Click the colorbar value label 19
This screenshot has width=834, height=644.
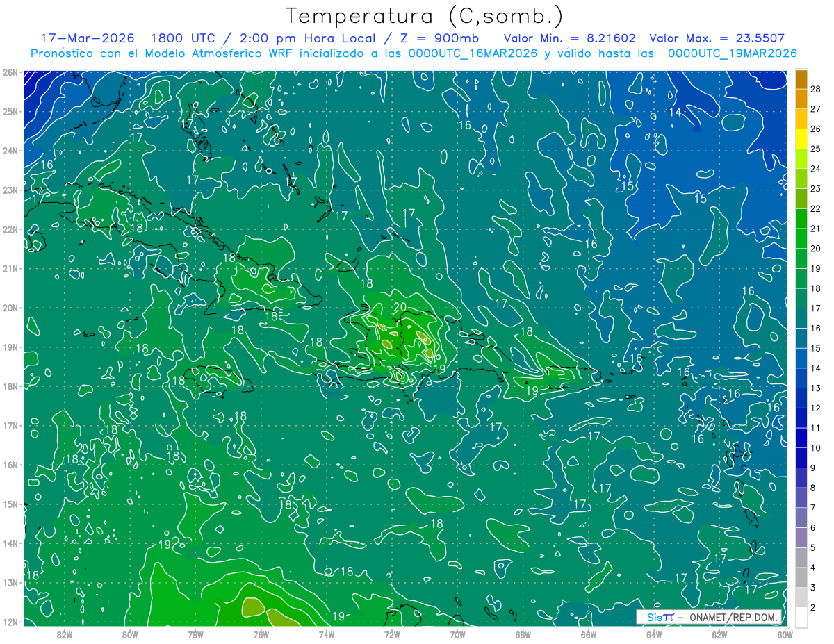[816, 268]
